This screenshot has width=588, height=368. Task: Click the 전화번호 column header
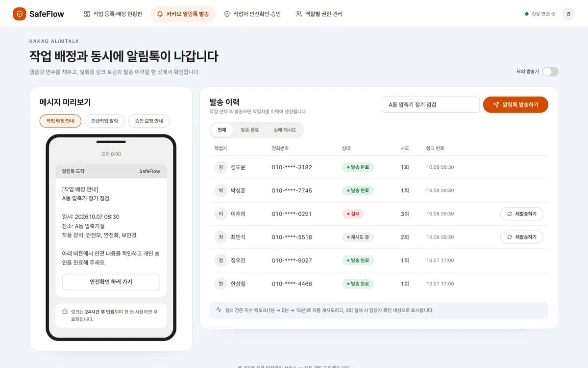coord(281,148)
